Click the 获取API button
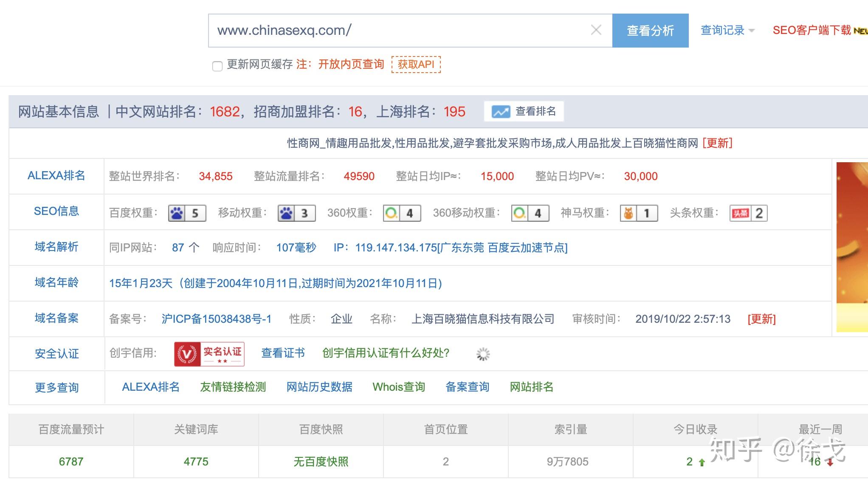 click(416, 65)
